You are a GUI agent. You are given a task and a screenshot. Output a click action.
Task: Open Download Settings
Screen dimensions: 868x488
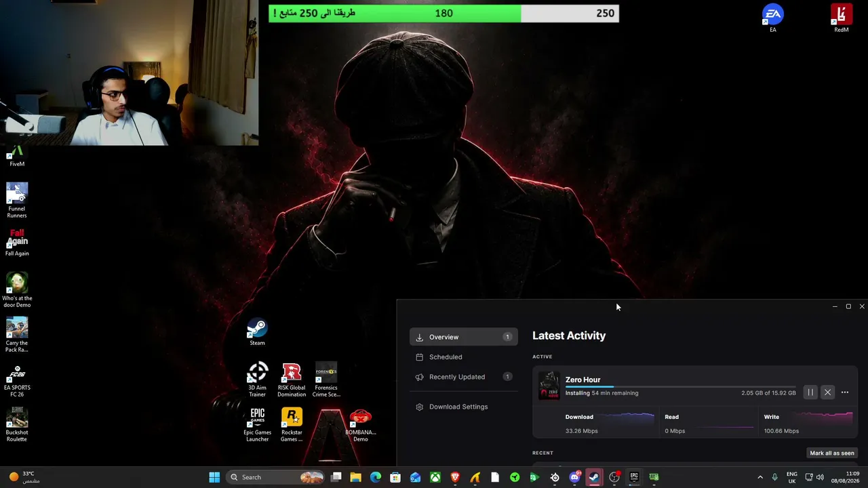[464, 407]
